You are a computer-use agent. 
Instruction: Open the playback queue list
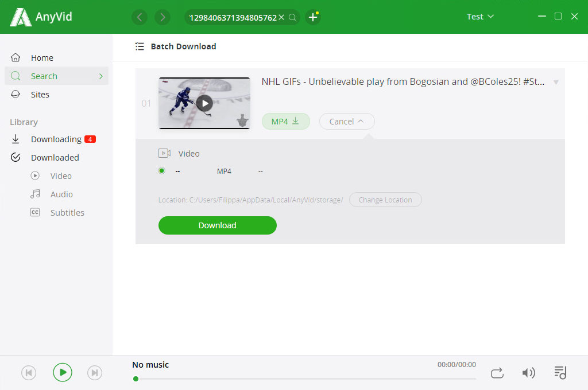pos(560,372)
